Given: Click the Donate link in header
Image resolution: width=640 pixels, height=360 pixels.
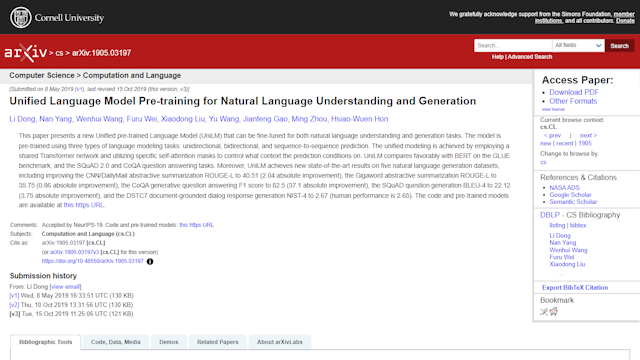Looking at the screenshot, I should [x=625, y=21].
